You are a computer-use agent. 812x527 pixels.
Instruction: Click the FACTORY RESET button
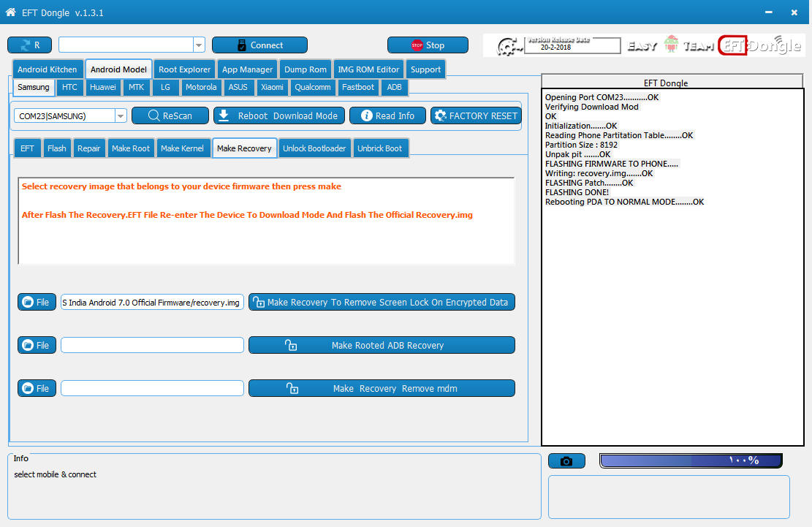(476, 115)
